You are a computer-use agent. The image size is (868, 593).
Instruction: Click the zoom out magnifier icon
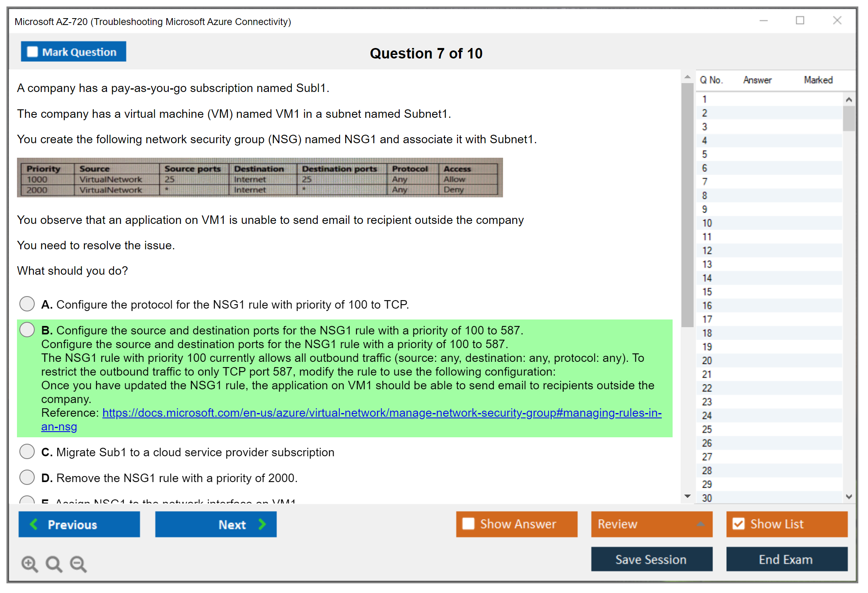tap(78, 564)
